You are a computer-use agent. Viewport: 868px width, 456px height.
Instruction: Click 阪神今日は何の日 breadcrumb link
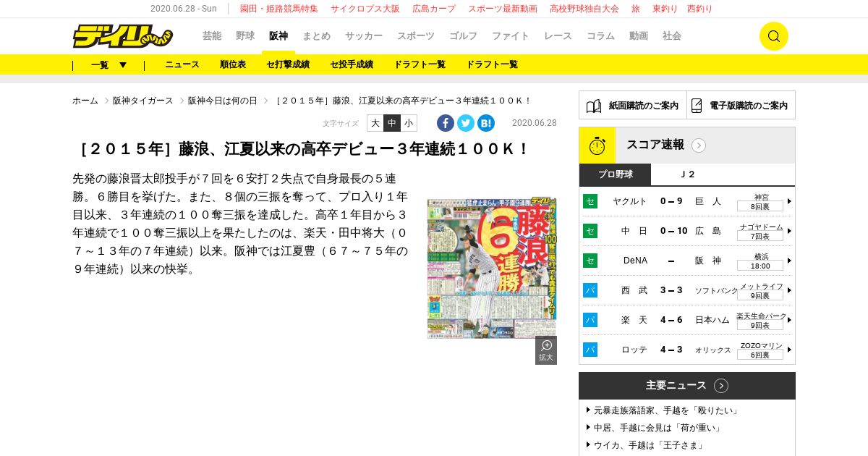pos(223,101)
